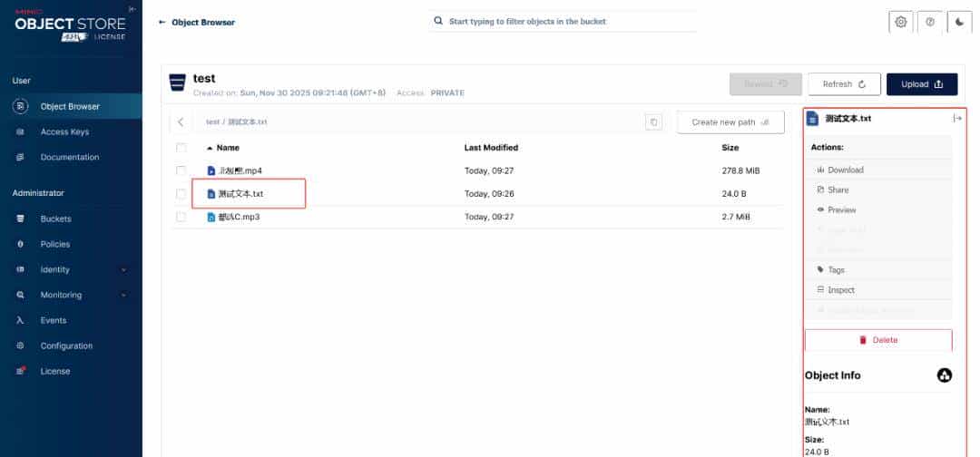This screenshot has width=980, height=457.
Task: Click the Refresh button
Action: pyautogui.click(x=845, y=84)
